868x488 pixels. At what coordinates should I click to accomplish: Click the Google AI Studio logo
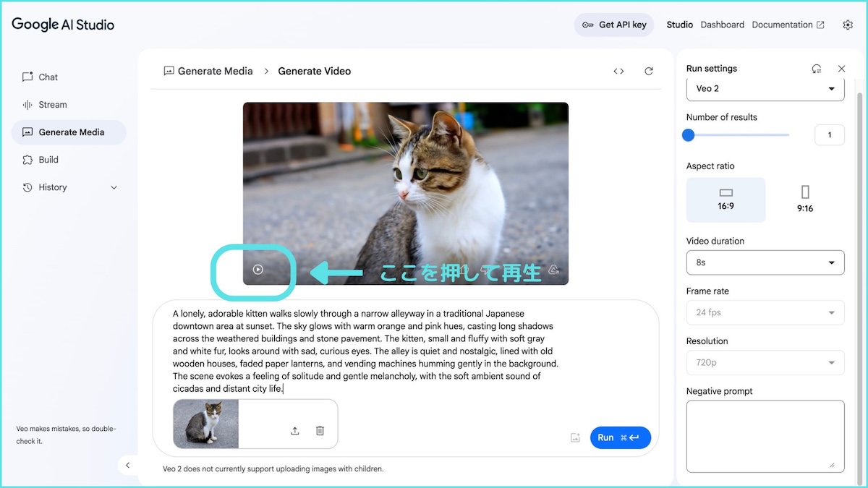pyautogui.click(x=63, y=25)
